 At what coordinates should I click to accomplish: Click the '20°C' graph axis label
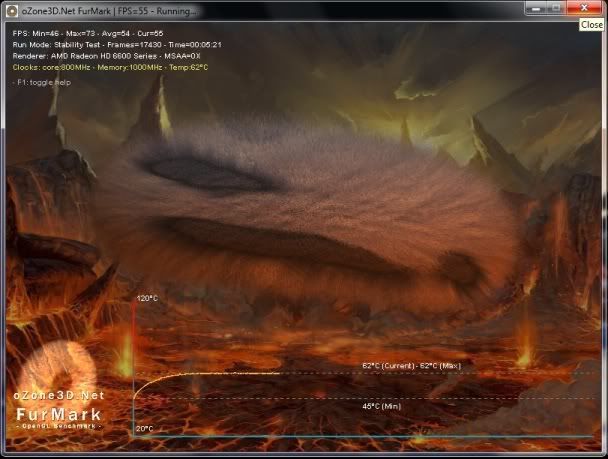coord(145,429)
